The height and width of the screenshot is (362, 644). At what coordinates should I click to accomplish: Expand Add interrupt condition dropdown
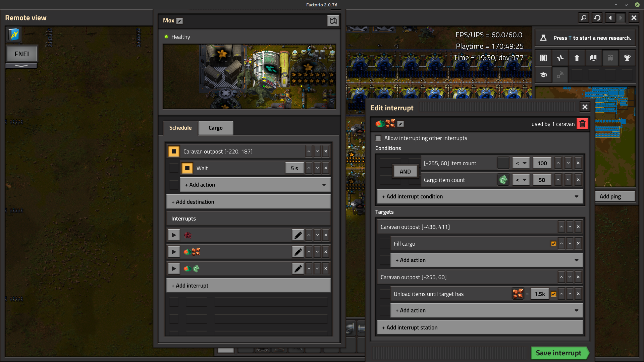(480, 196)
